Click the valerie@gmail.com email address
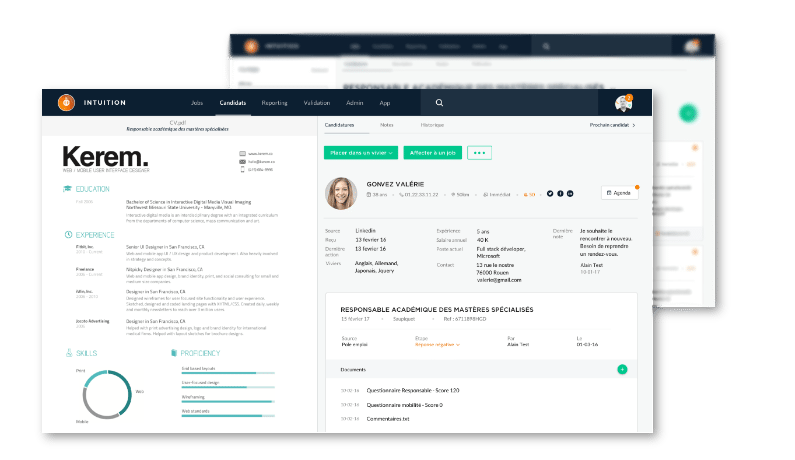The image size is (795, 460). tap(499, 280)
